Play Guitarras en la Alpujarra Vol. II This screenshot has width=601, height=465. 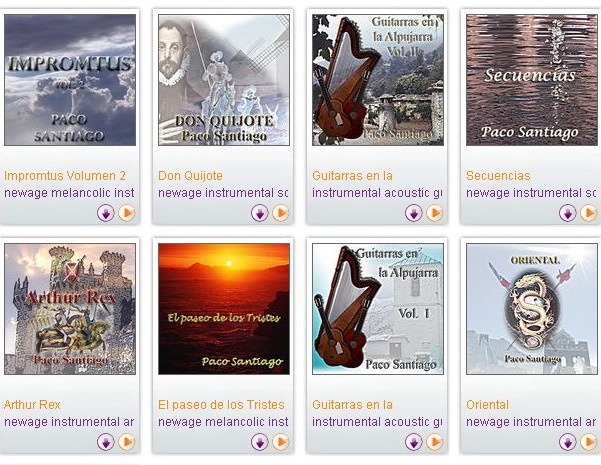pos(435,213)
